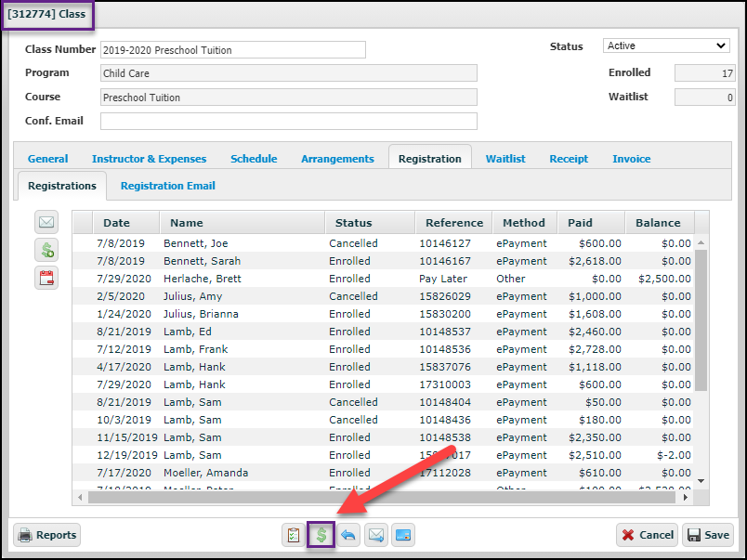The width and height of the screenshot is (747, 560).
Task: Click the Course field showing Preschool Tuition
Action: 289,98
